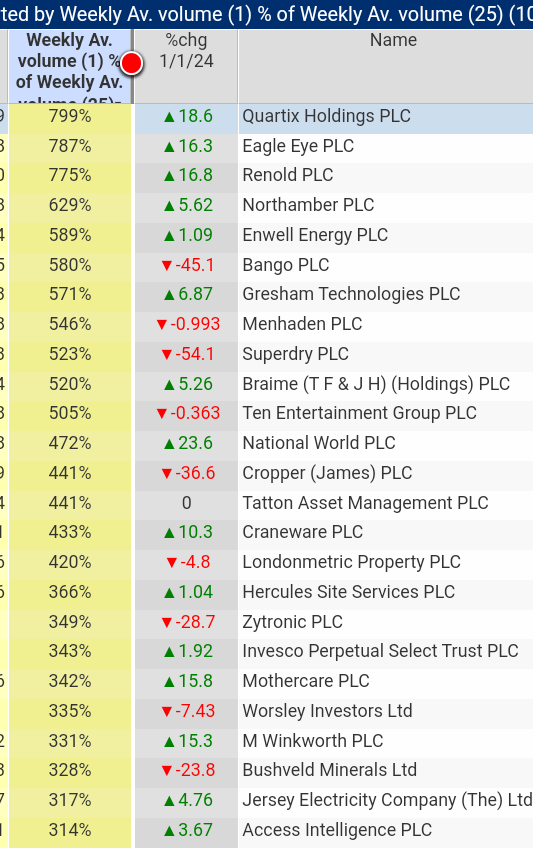Click green up arrow for Mothercare PLC
533x848 pixels.
pyautogui.click(x=169, y=682)
